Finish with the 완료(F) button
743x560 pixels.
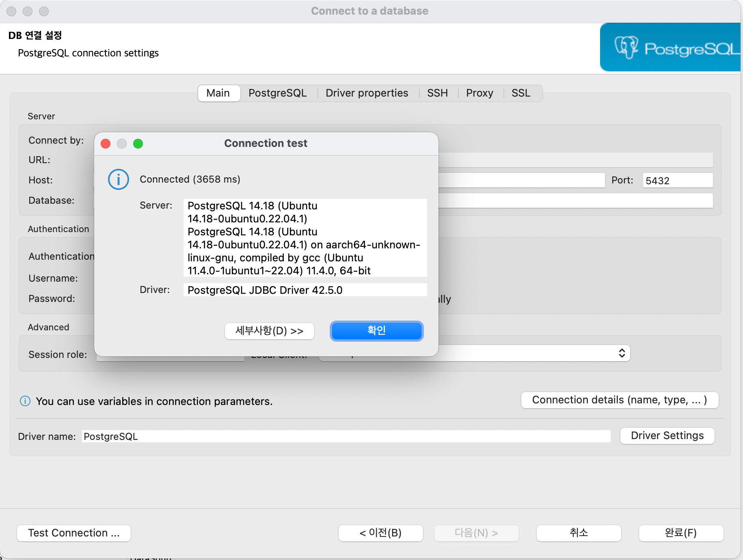681,533
